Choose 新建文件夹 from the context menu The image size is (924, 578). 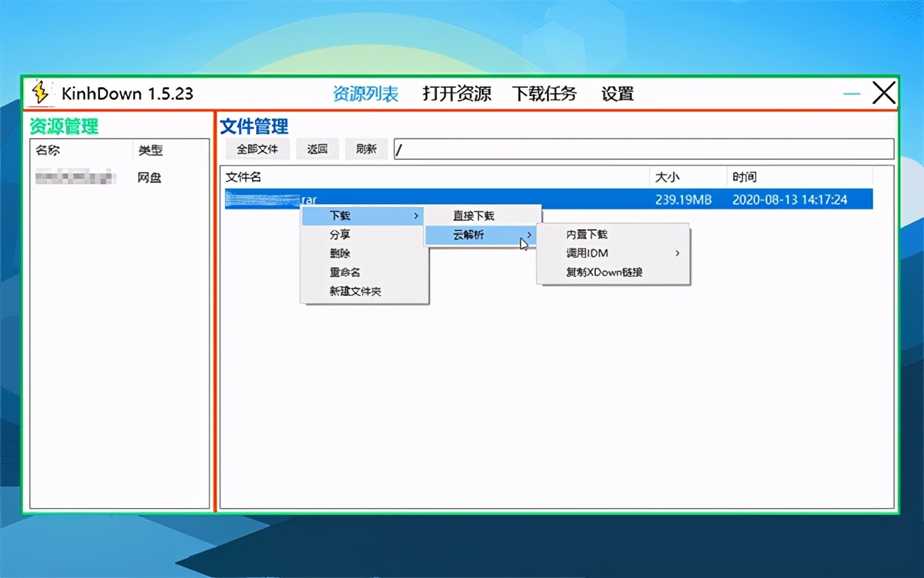pyautogui.click(x=364, y=292)
